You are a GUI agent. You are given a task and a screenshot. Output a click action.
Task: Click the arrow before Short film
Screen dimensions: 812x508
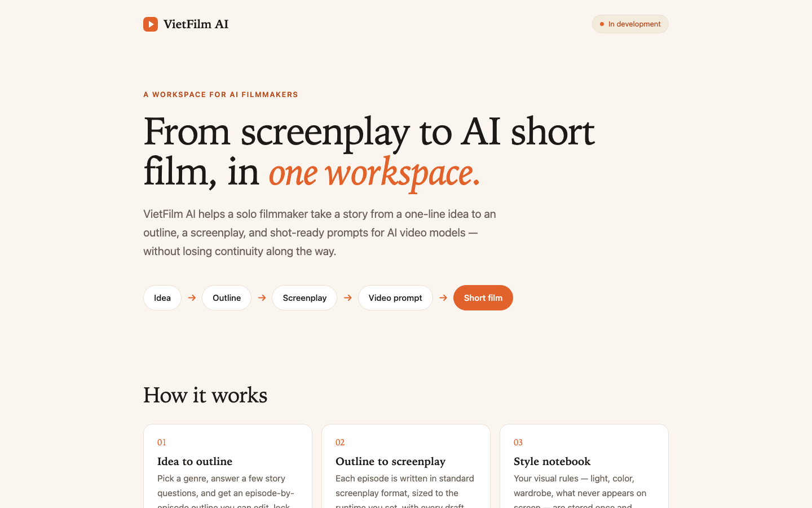(x=443, y=298)
